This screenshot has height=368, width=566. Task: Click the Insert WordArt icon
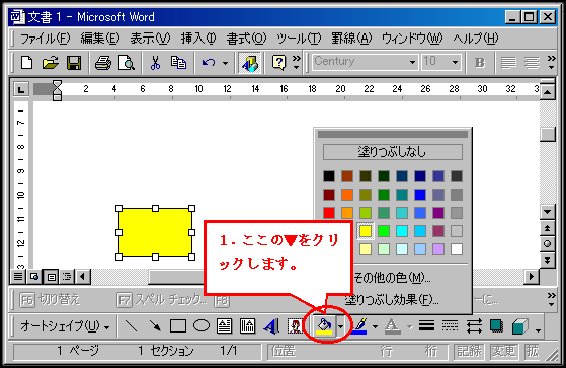[271, 326]
